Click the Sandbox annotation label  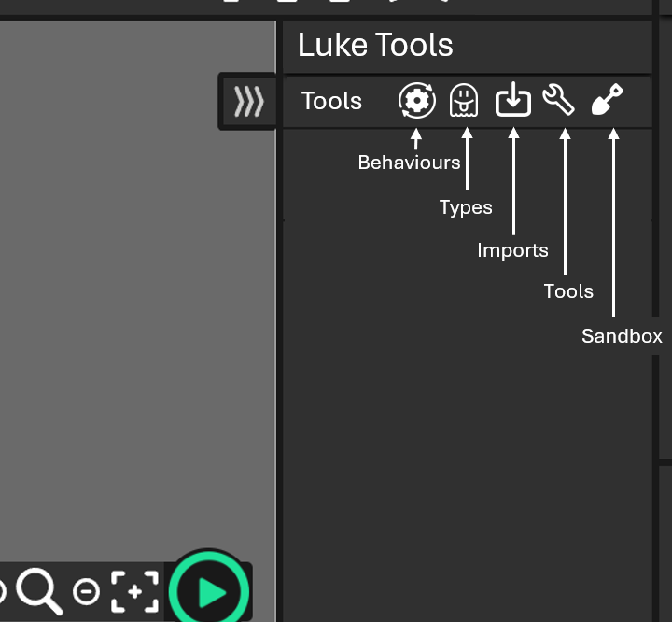[x=622, y=336]
